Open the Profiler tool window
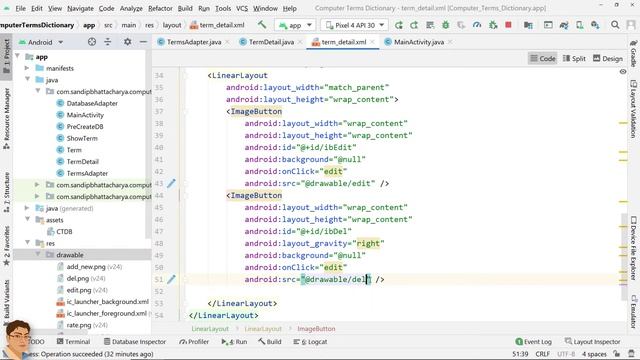Viewport: 640px width, 360px height. (x=194, y=342)
